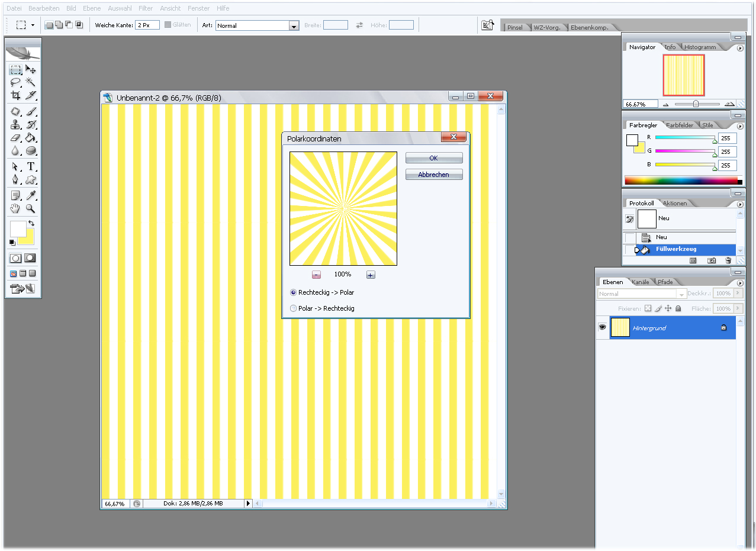Select the Type text tool

pyautogui.click(x=31, y=166)
